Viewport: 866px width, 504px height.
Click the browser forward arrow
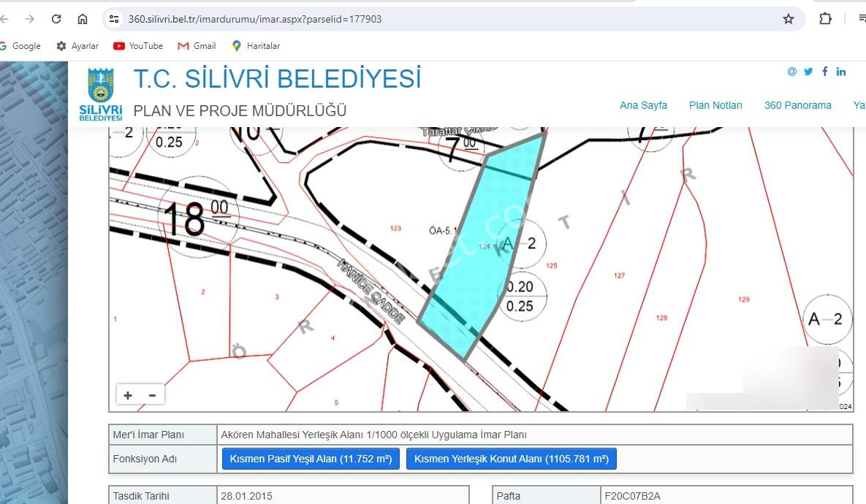pos(30,19)
